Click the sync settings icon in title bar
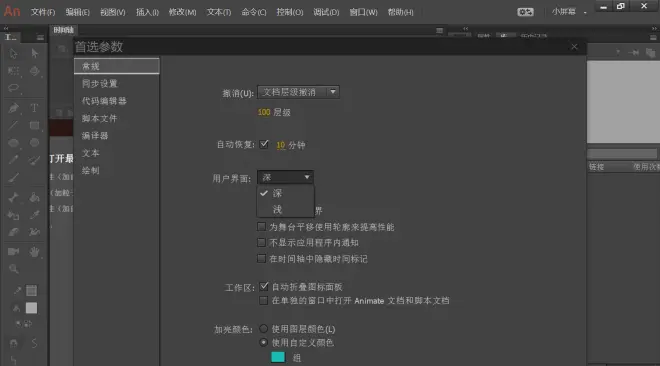 pyautogui.click(x=525, y=12)
